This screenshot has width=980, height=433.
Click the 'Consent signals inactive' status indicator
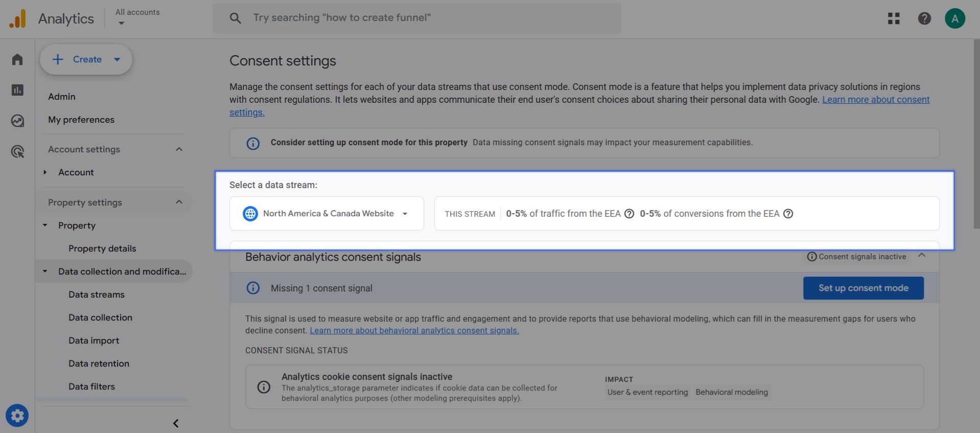pos(856,257)
